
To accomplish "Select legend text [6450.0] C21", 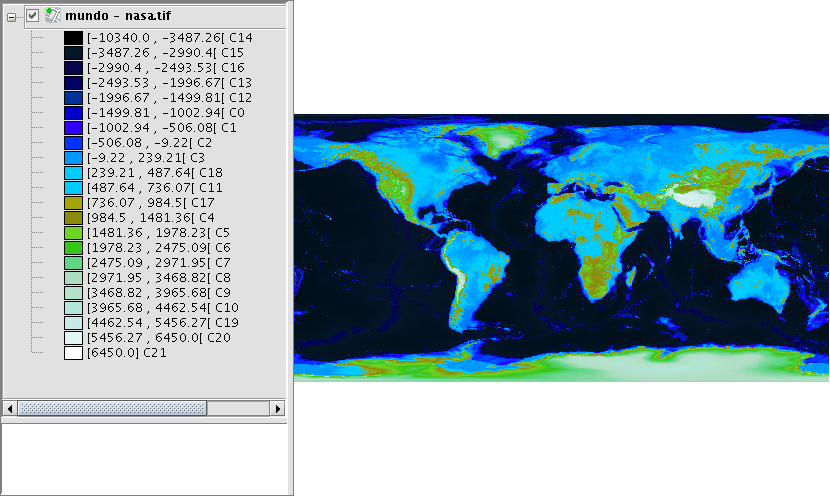I will (127, 353).
